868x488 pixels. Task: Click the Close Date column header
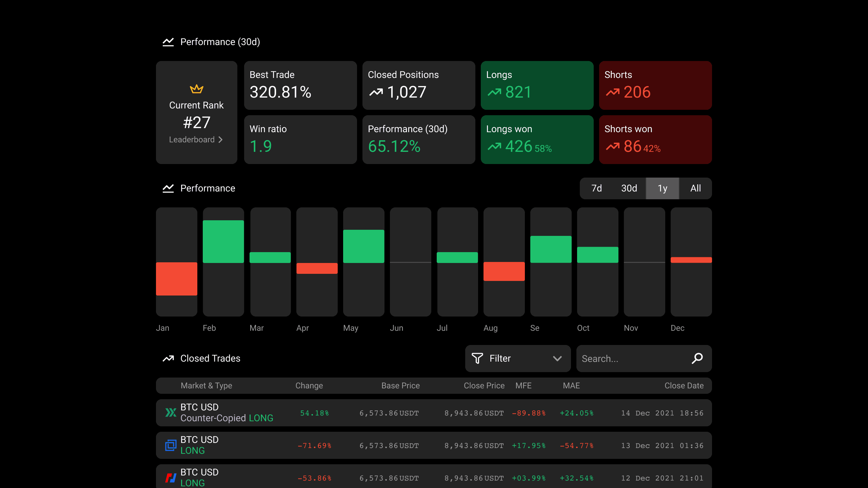684,386
